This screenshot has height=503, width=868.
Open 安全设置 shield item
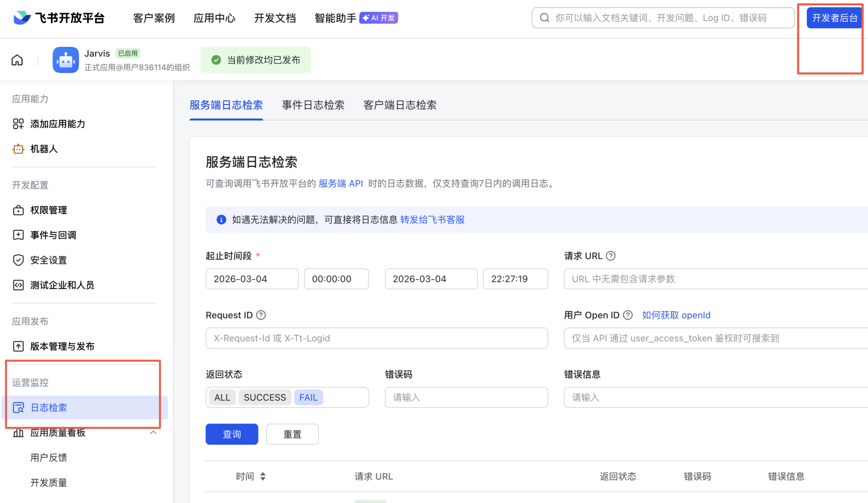point(48,260)
